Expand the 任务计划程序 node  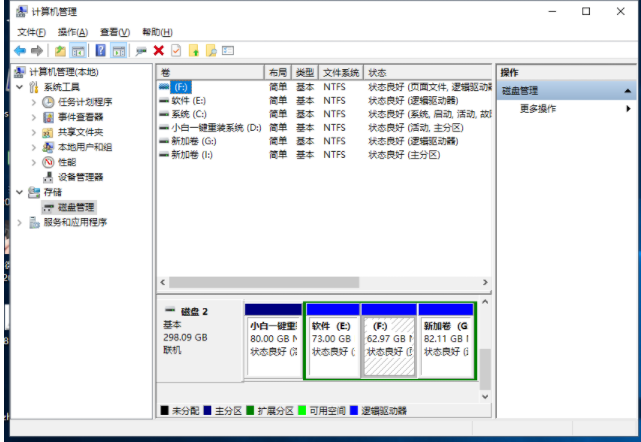[34, 102]
